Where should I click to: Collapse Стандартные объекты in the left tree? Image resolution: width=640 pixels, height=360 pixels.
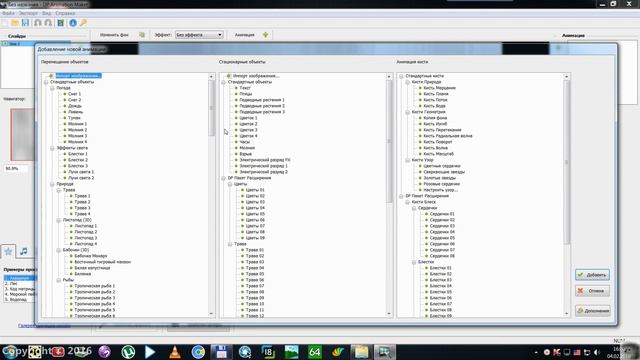tap(46, 82)
